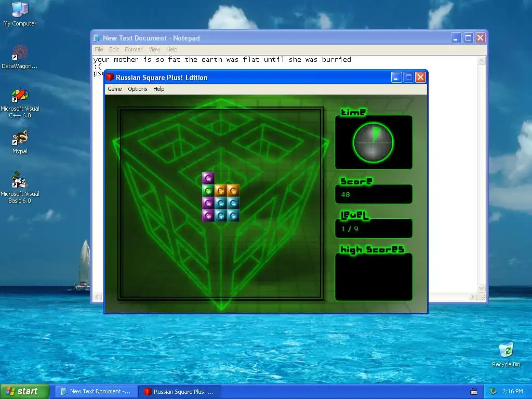Click the empty high scores panel

point(374,277)
